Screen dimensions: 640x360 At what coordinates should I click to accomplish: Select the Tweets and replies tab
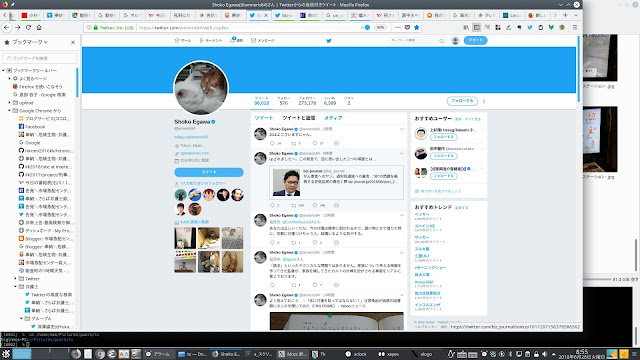point(299,118)
